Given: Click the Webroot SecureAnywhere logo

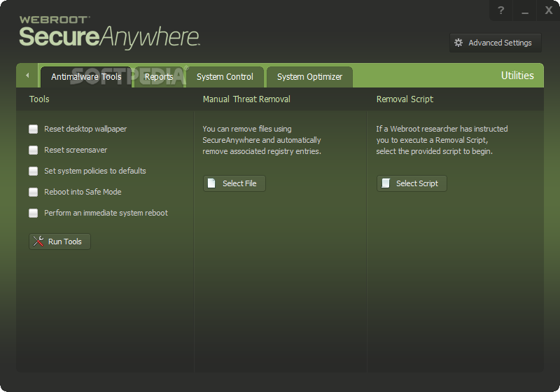Looking at the screenshot, I should tap(109, 32).
